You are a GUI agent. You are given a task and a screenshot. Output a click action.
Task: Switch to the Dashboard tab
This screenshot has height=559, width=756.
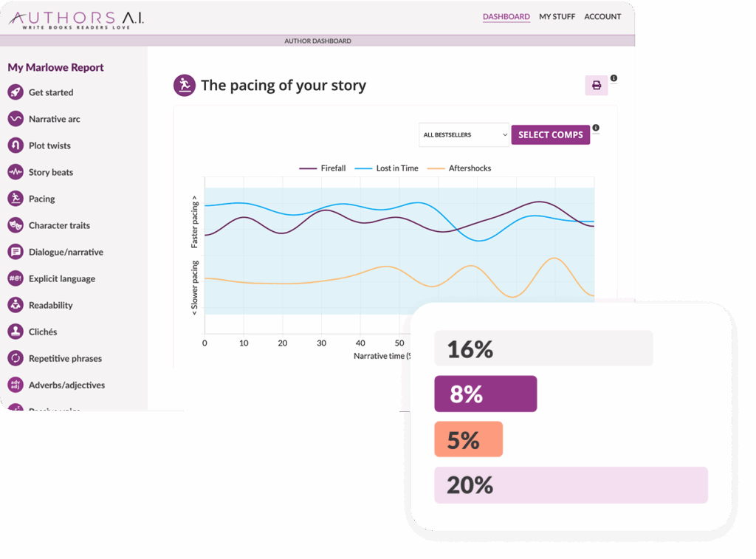pyautogui.click(x=506, y=16)
